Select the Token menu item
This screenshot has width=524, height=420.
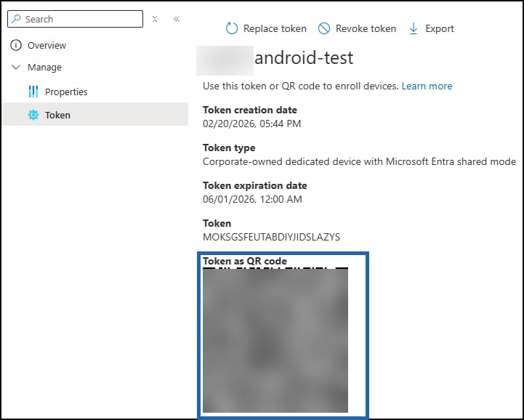(95, 114)
